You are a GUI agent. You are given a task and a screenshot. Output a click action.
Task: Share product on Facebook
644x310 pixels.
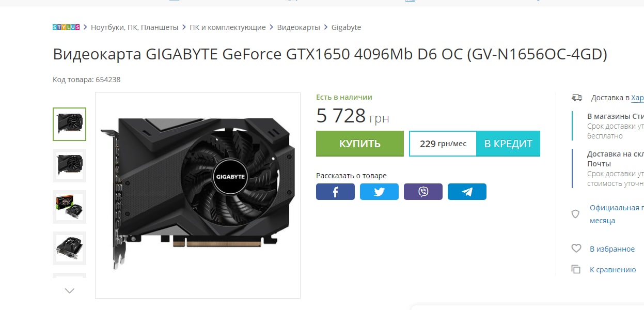coord(335,192)
